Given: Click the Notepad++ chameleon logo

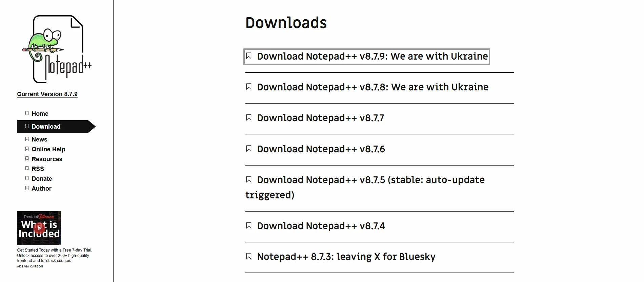Looking at the screenshot, I should [58, 47].
